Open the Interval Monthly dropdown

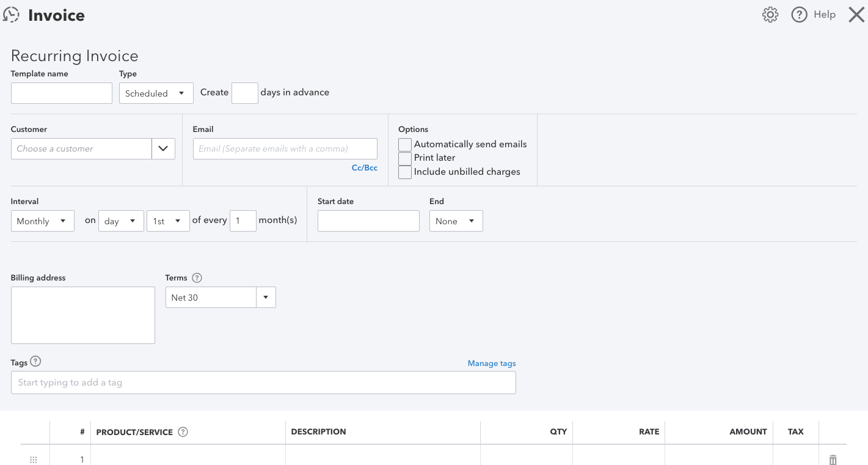(43, 221)
